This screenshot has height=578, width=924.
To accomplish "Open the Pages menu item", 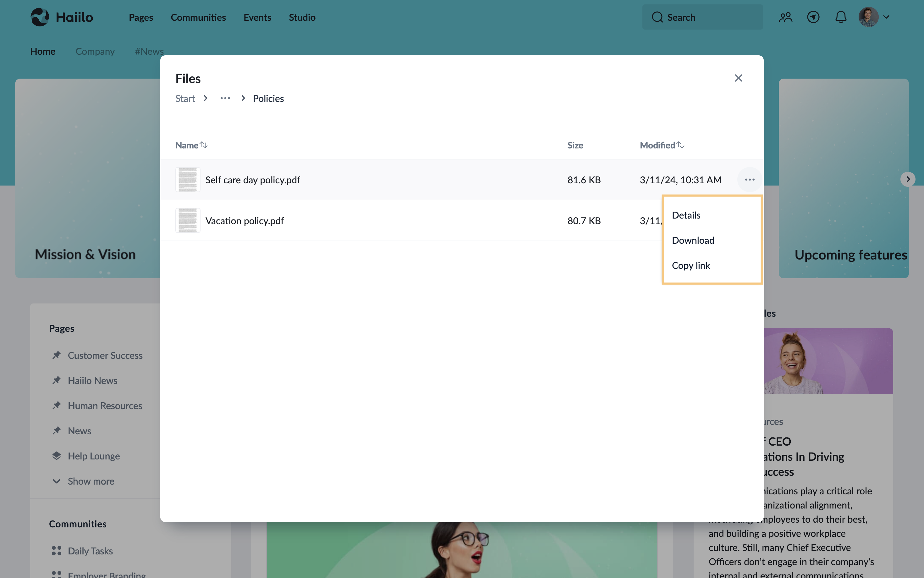I will 140,17.
